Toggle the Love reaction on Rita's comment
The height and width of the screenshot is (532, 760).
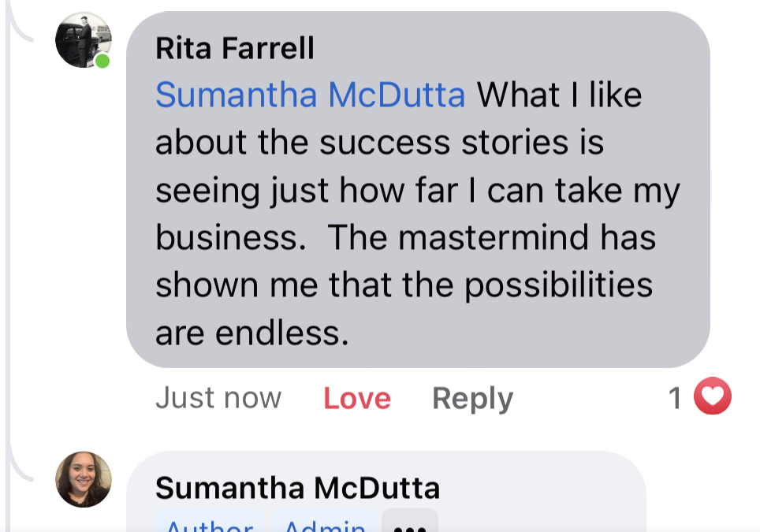tap(356, 398)
